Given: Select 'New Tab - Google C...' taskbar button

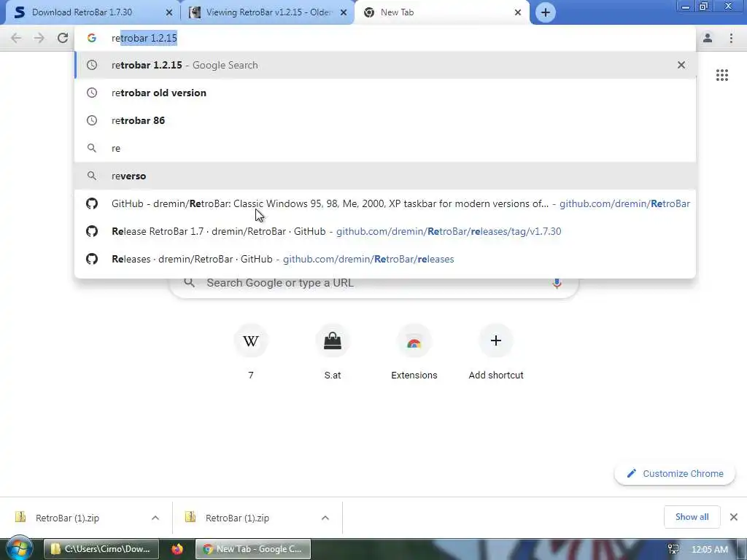Looking at the screenshot, I should click(253, 549).
